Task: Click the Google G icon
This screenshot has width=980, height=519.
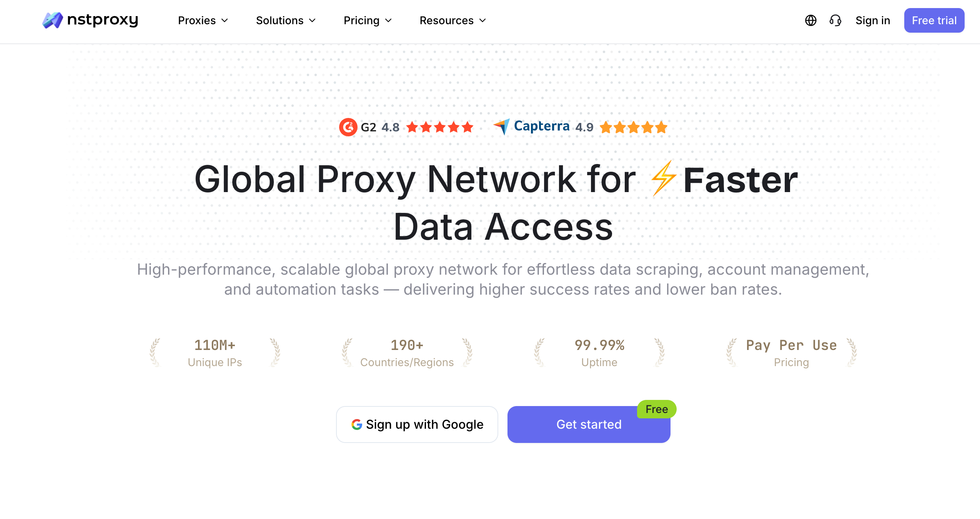Action: pyautogui.click(x=357, y=424)
